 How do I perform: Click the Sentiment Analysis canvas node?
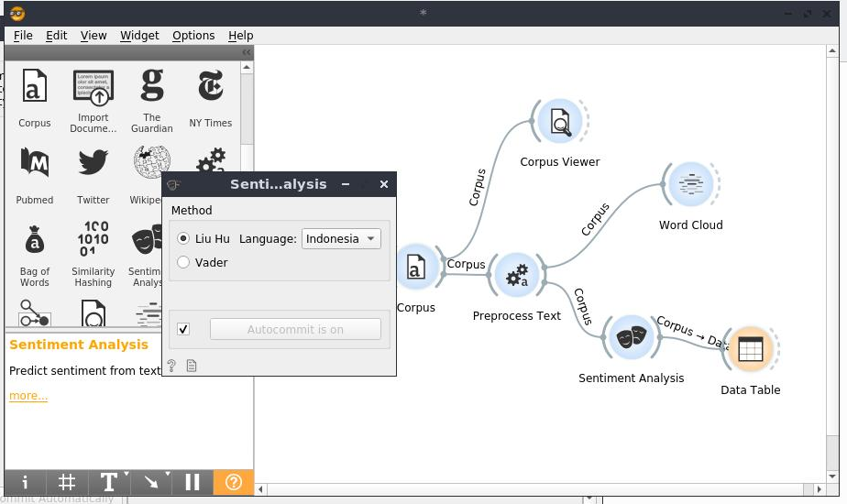[631, 337]
